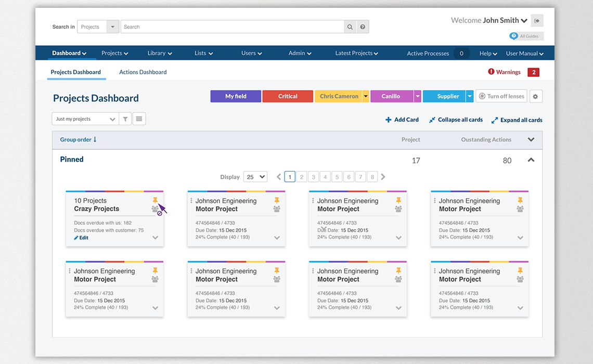Click the Add Card button
This screenshot has width=593, height=364.
tap(402, 120)
